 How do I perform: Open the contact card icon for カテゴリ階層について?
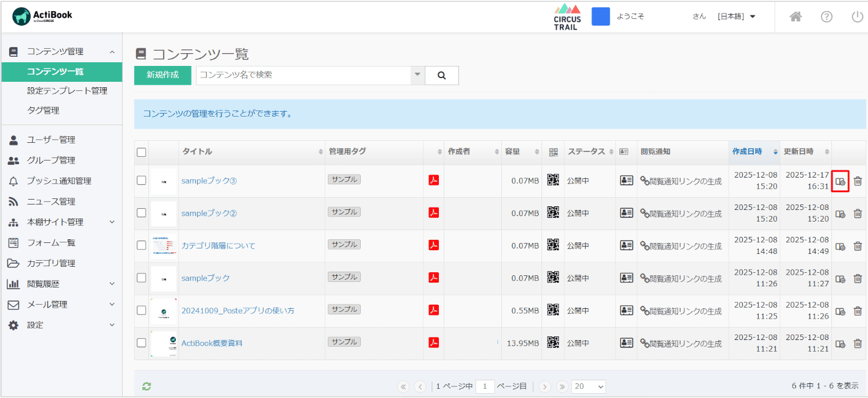click(x=626, y=245)
